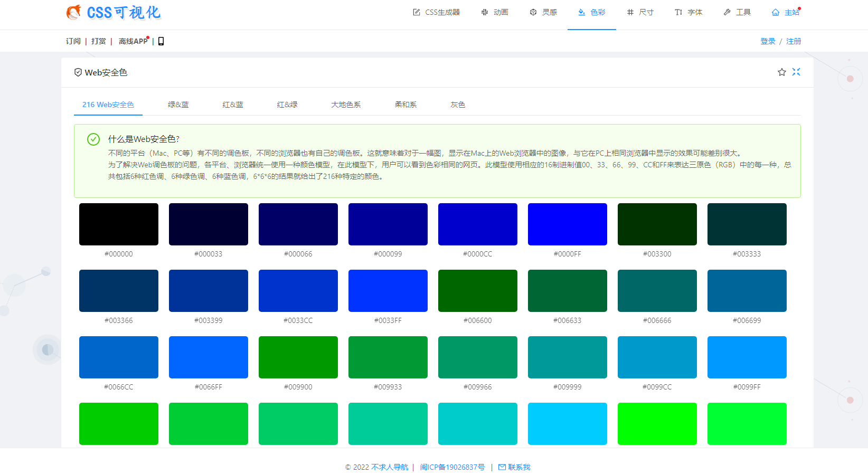This screenshot has width=868, height=475.
Task: Click the mobile phone icon
Action: [161, 41]
